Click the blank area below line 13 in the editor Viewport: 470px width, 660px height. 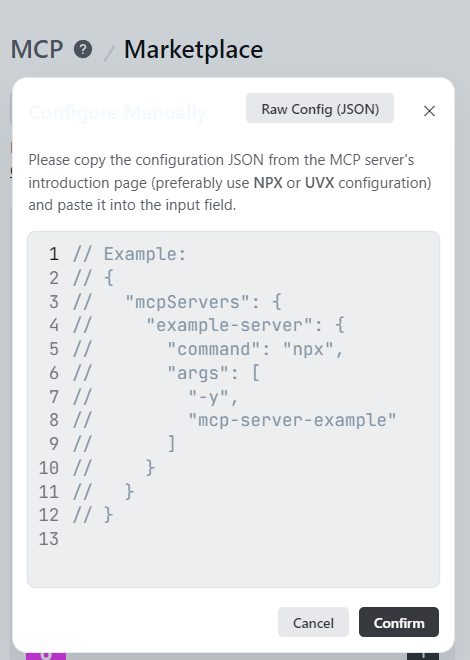click(x=234, y=568)
